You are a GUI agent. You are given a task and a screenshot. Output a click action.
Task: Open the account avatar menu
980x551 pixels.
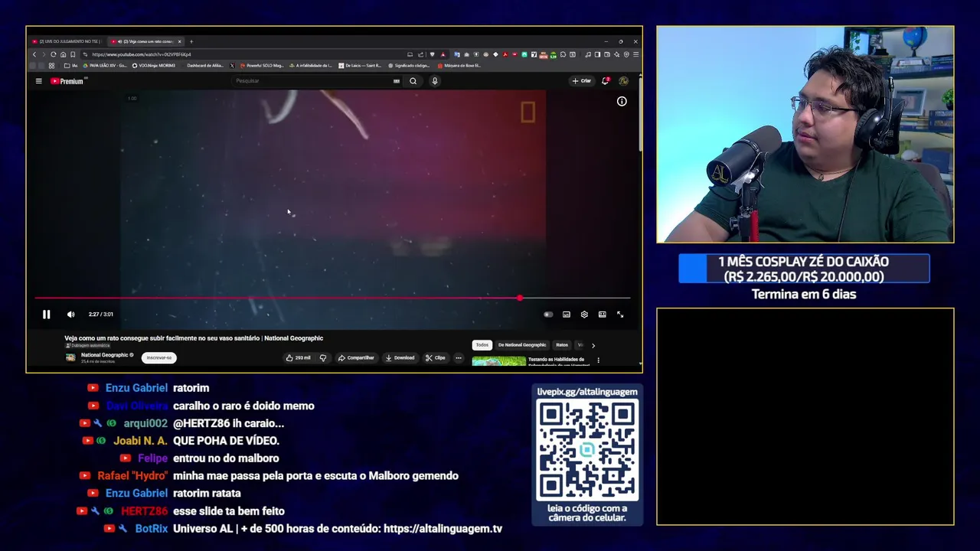[623, 80]
